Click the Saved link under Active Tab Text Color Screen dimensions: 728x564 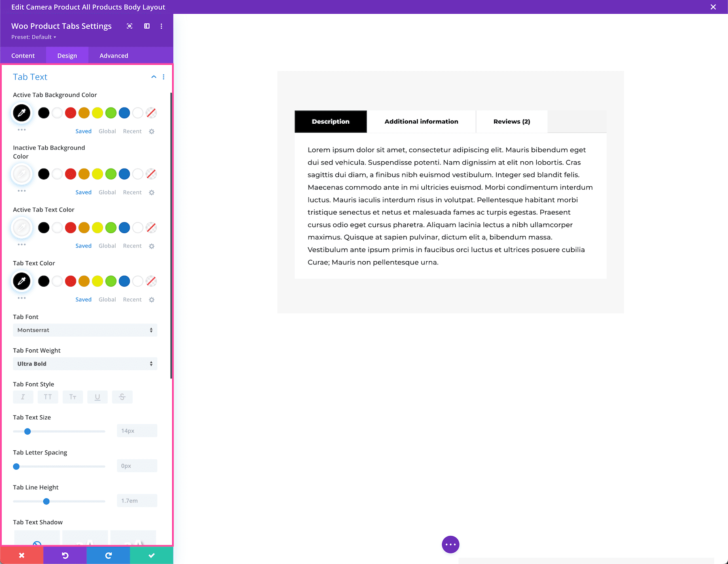tap(83, 245)
